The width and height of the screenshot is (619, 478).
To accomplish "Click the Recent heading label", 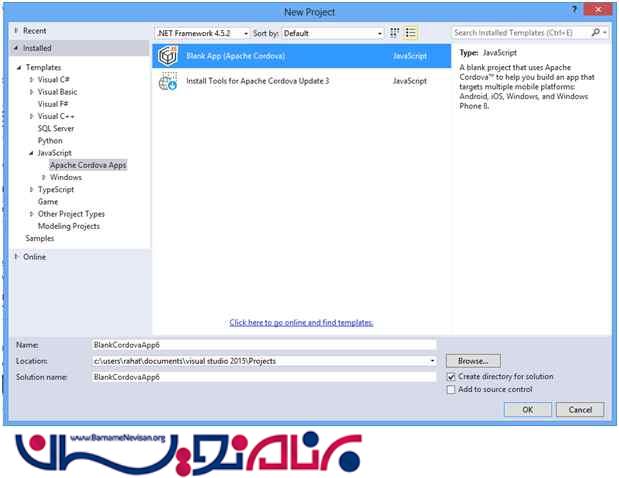I will [x=34, y=30].
